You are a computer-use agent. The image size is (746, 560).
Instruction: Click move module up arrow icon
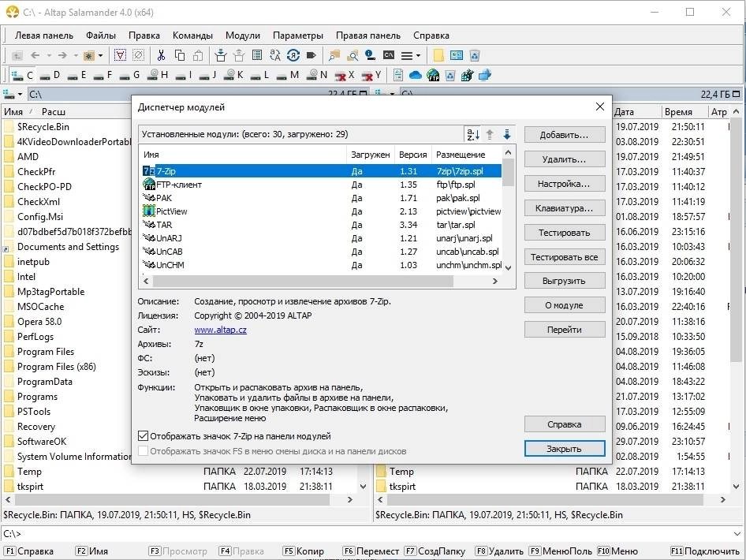click(x=490, y=135)
